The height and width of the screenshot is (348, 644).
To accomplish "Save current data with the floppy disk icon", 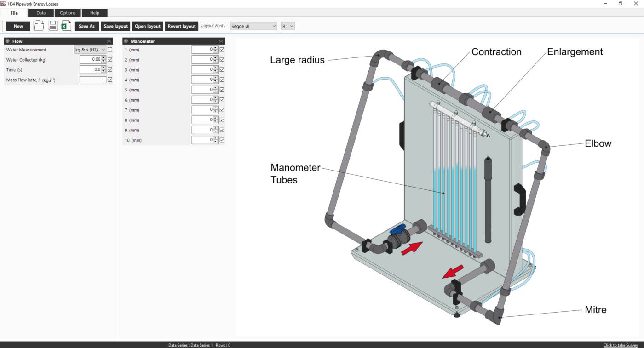I will [52, 26].
